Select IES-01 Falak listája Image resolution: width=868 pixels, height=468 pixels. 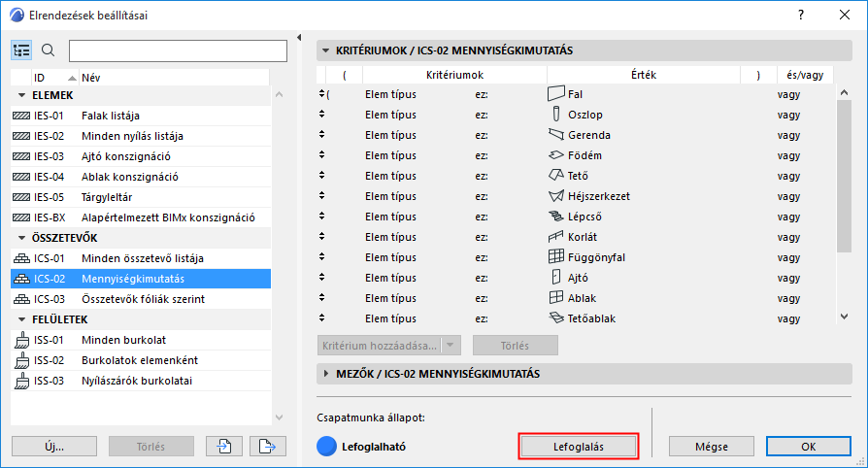(x=141, y=116)
